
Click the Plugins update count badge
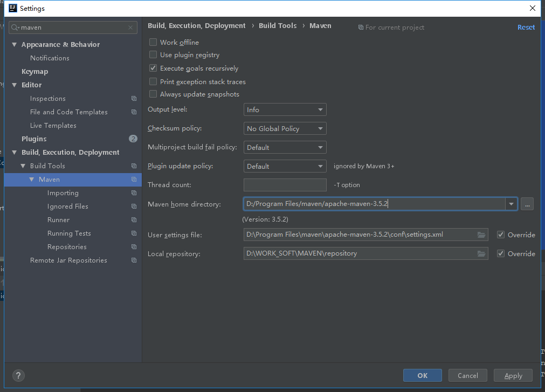[133, 139]
